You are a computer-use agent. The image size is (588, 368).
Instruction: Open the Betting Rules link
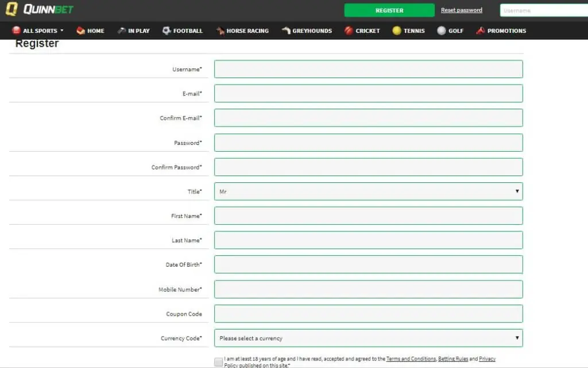tap(453, 359)
